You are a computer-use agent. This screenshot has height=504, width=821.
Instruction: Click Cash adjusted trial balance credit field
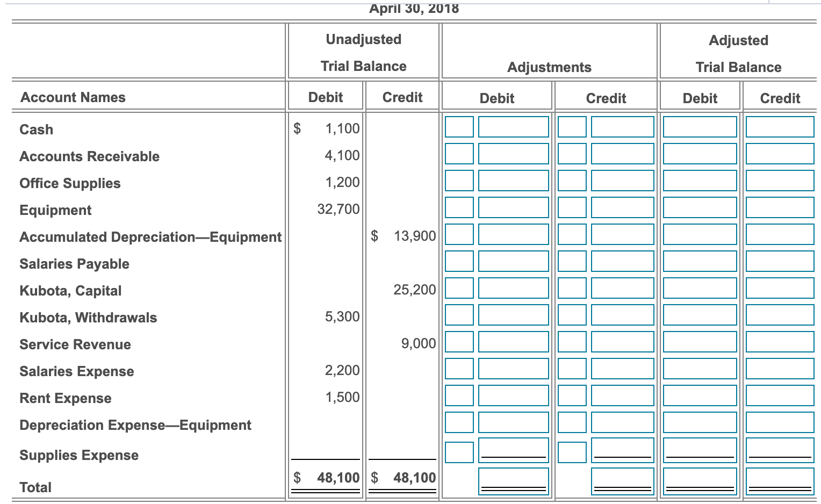(780, 127)
